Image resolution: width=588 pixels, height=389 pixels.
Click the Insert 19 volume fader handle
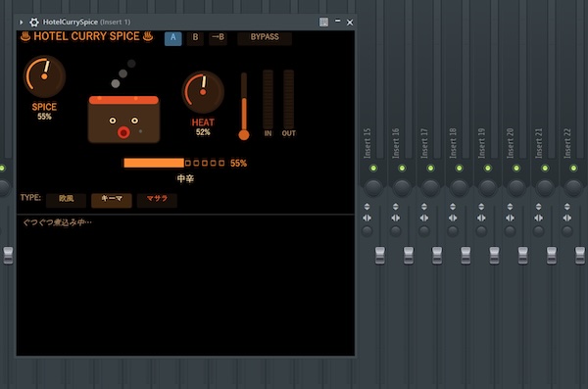494,256
